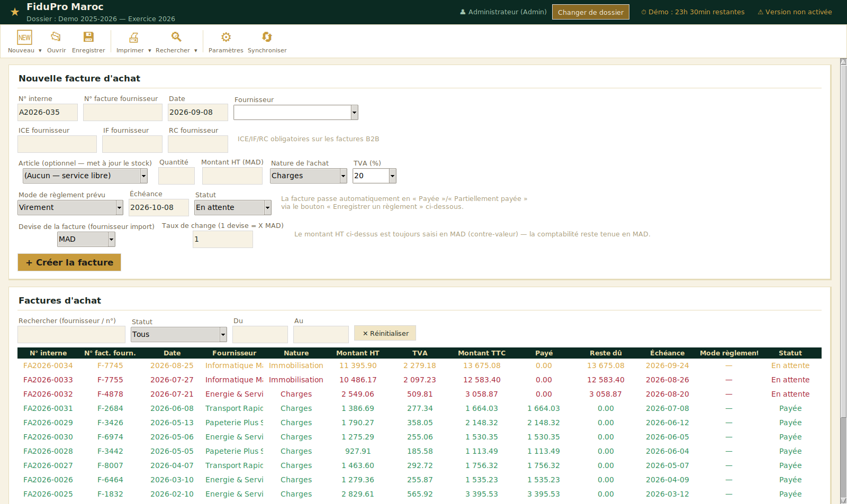Click the Changer de dossier button

[591, 12]
